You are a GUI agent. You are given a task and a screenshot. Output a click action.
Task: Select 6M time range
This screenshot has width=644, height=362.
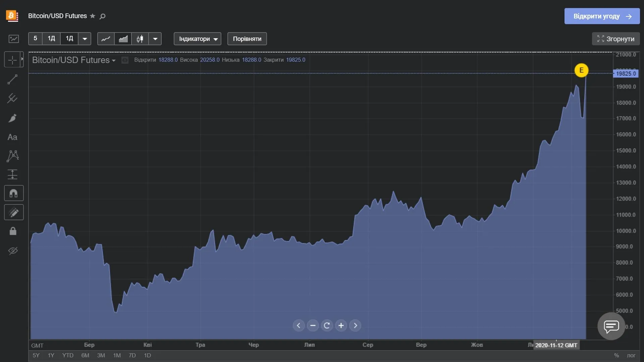point(85,355)
